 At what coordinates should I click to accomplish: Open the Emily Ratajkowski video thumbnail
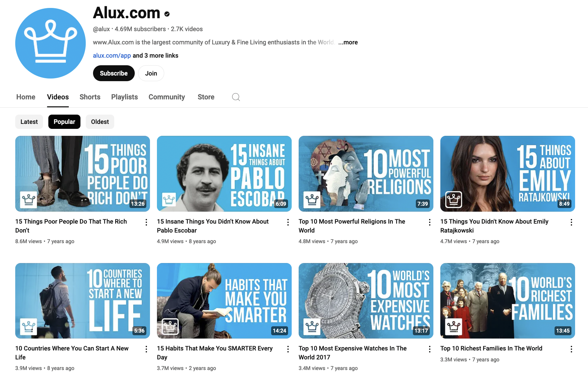pyautogui.click(x=508, y=174)
